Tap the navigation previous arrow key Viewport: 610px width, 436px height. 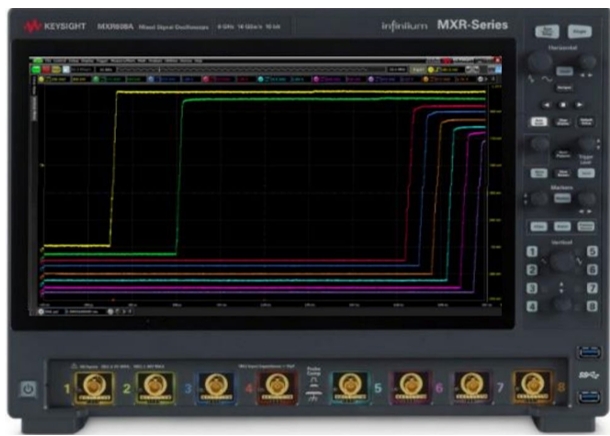pyautogui.click(x=546, y=105)
